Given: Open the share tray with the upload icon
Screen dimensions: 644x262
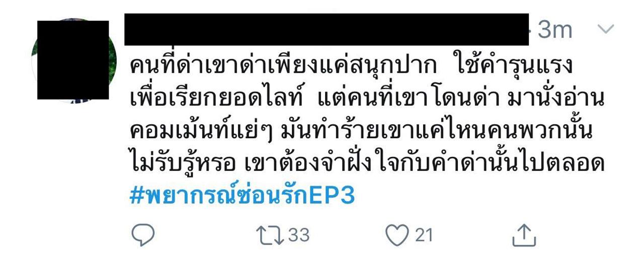Looking at the screenshot, I should coord(524,235).
